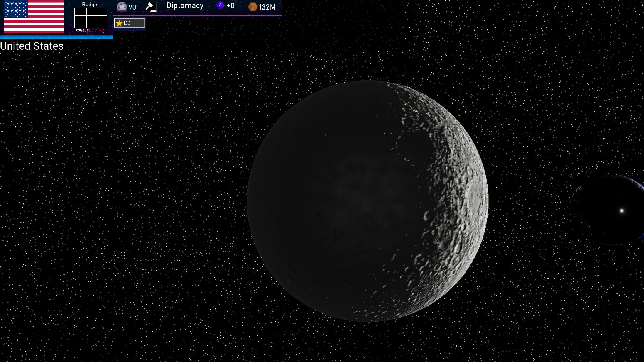This screenshot has width=644, height=362.
Task: Click the bright city light on Earth
Action: [621, 211]
